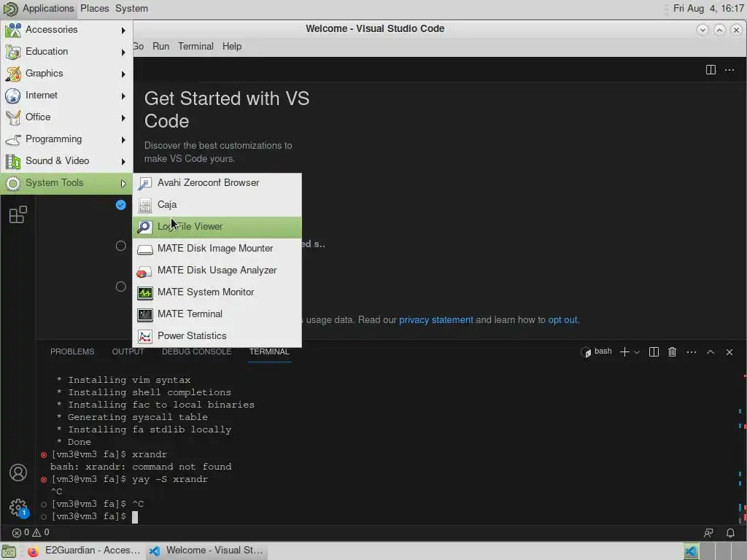747x560 pixels.
Task: Open MATE Terminal
Action: [x=217, y=314]
